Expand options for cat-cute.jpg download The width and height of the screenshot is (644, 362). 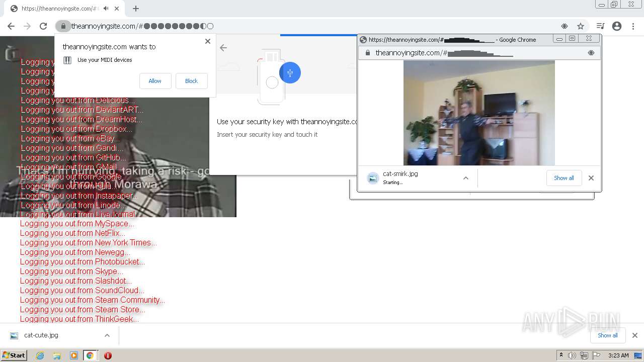(x=107, y=335)
